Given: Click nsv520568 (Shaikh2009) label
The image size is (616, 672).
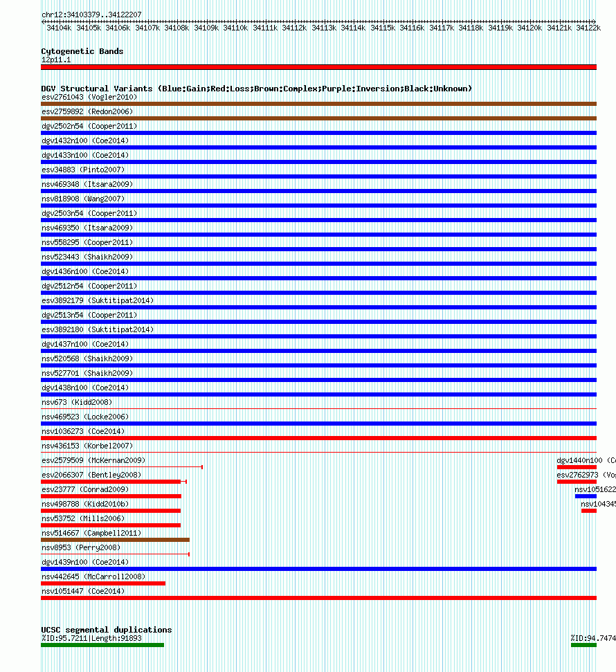Looking at the screenshot, I should coord(87,360).
